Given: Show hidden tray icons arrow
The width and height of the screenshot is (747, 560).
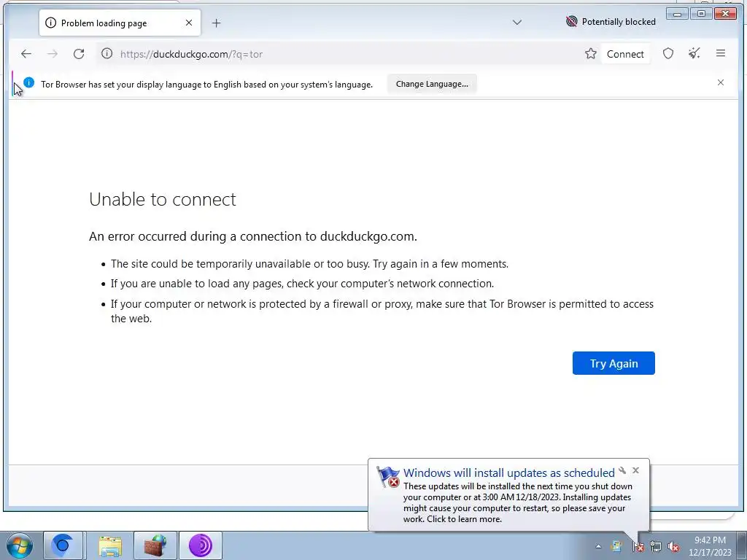Looking at the screenshot, I should (598, 547).
